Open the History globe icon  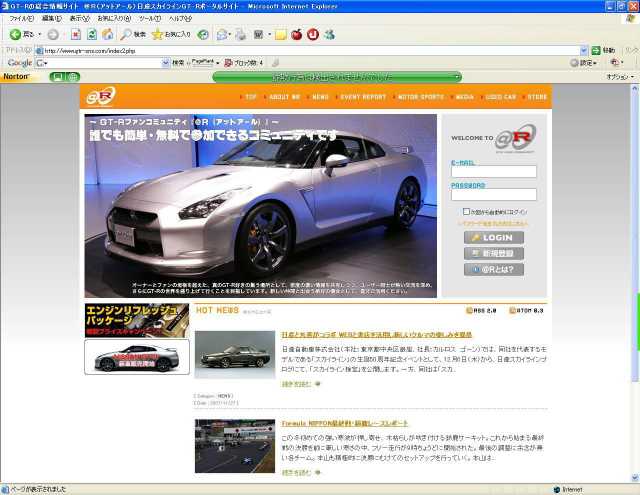[203, 35]
